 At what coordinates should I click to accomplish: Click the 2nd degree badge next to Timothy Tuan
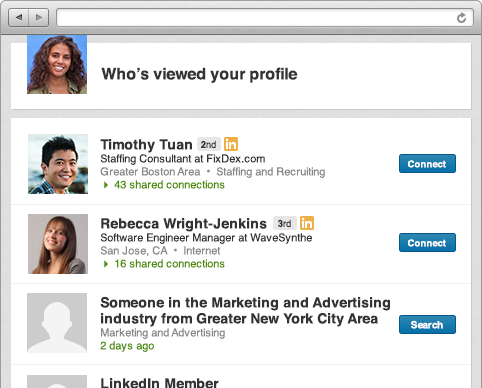coord(209,144)
